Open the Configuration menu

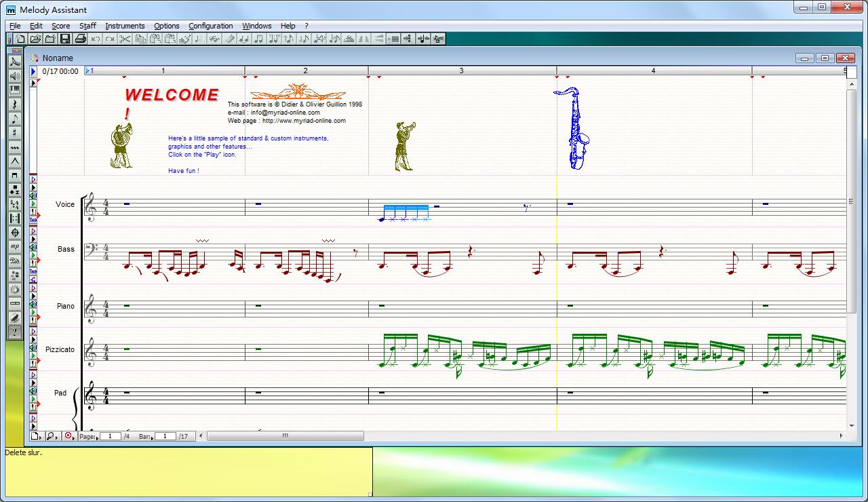coord(210,26)
